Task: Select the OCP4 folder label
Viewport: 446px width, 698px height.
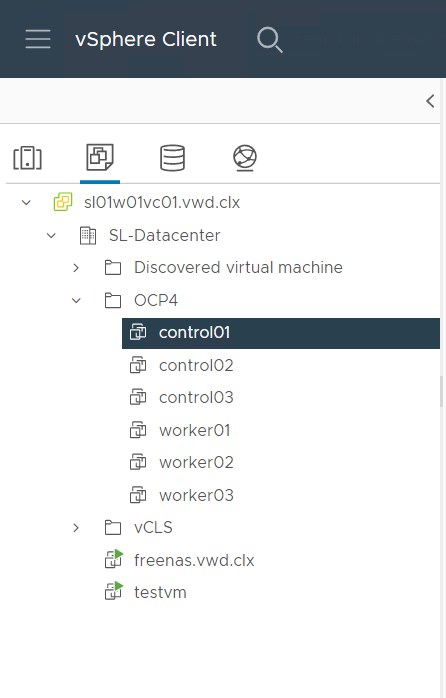Action: (156, 300)
